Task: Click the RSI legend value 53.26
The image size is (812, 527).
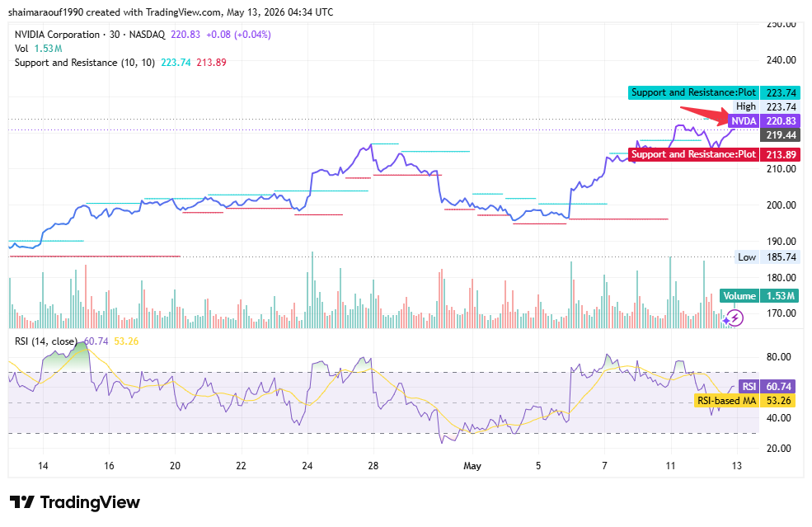Action: [x=126, y=341]
